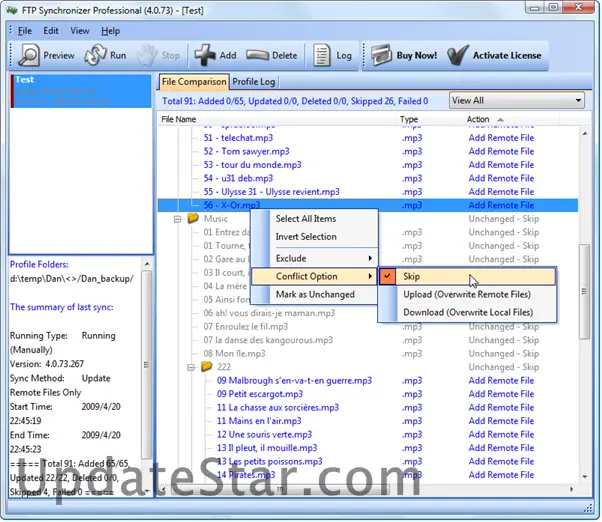The image size is (602, 522).
Task: Click the Run sync arrows icon
Action: pos(95,55)
